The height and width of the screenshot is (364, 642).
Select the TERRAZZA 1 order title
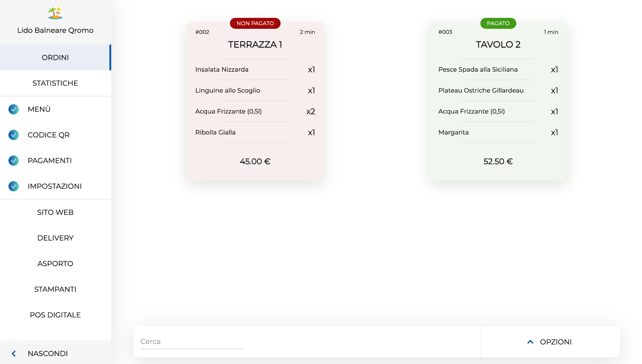255,44
